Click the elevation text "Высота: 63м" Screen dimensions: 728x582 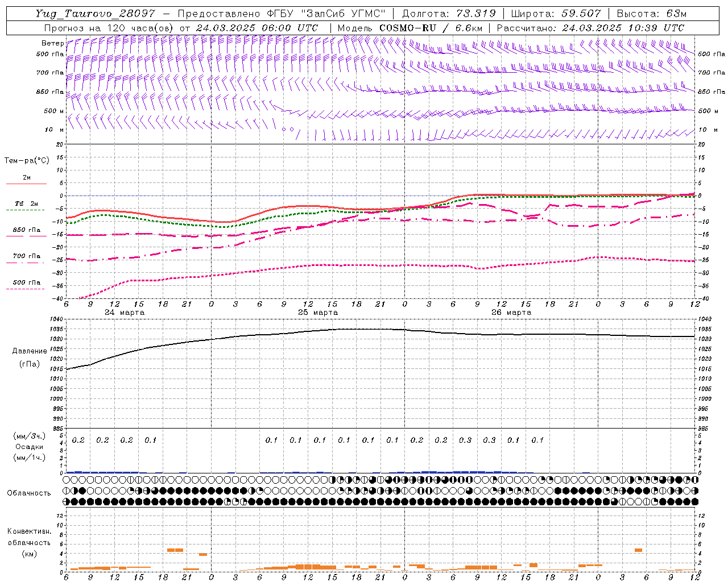pyautogui.click(x=652, y=14)
